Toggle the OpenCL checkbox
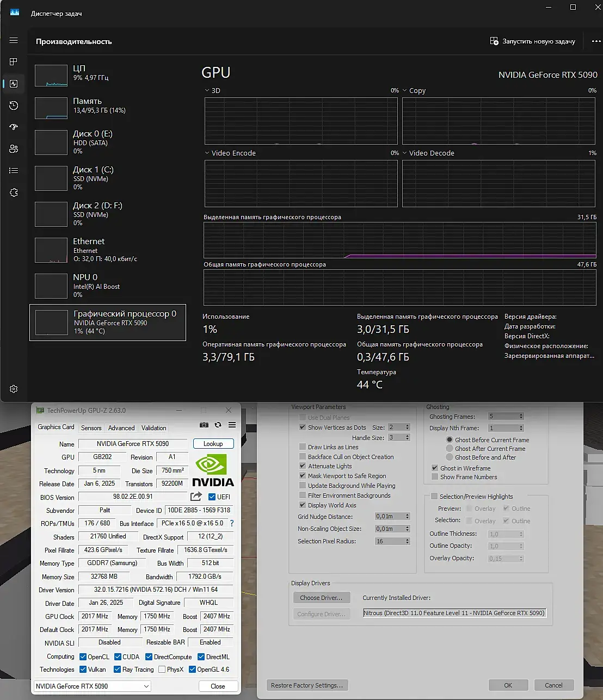The image size is (603, 700). point(83,657)
